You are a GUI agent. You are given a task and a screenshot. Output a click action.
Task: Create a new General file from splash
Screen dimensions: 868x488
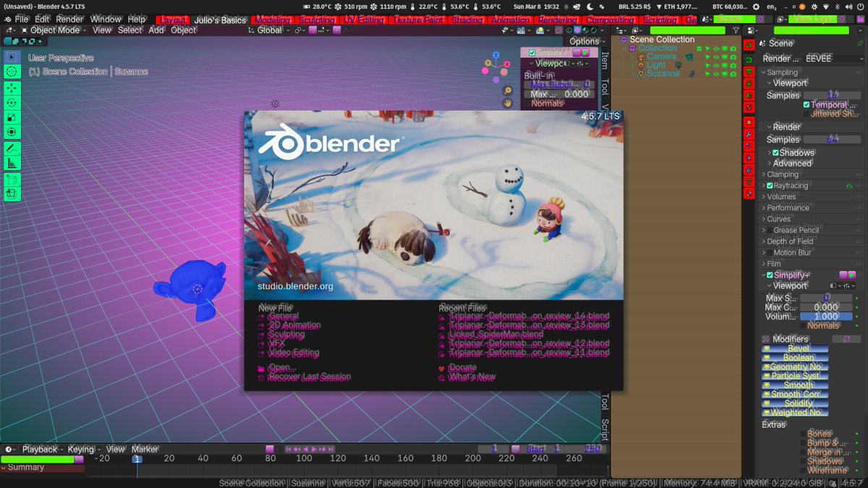[282, 317]
